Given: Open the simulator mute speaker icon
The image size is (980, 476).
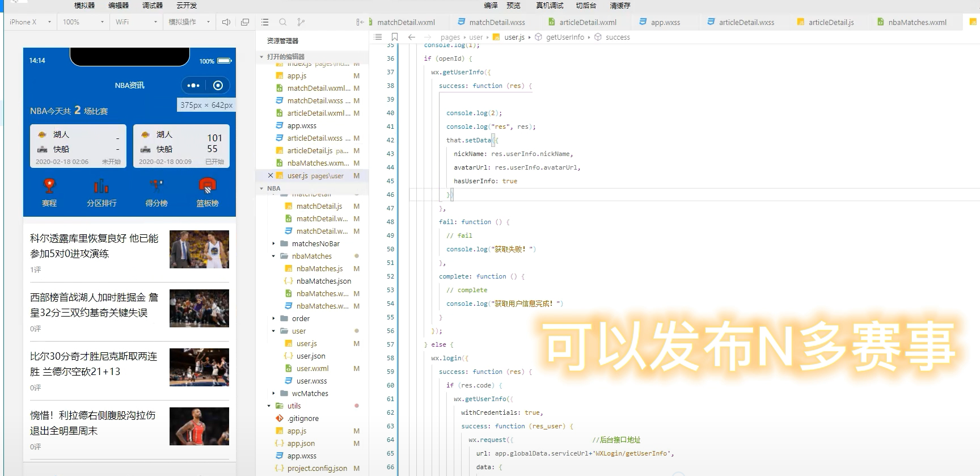Looking at the screenshot, I should point(226,22).
